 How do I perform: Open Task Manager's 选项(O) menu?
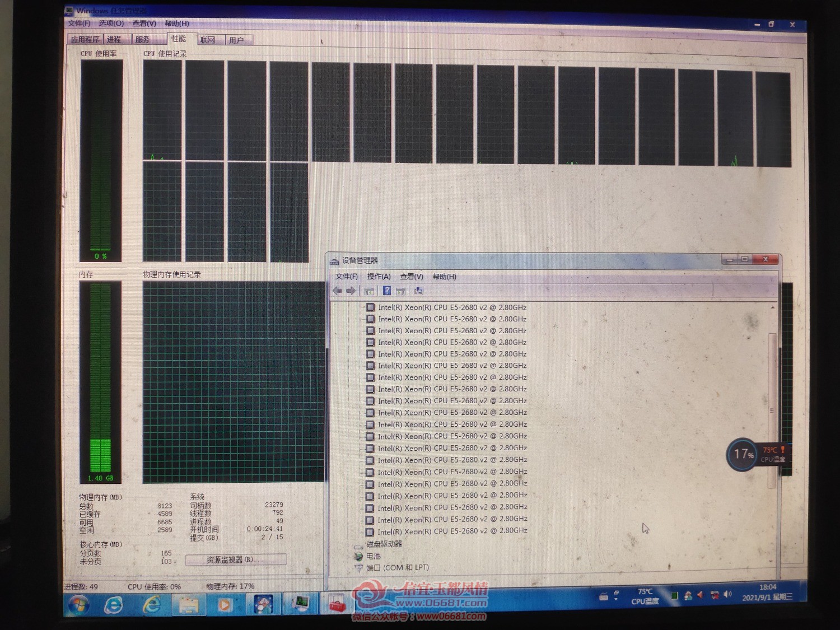point(111,24)
